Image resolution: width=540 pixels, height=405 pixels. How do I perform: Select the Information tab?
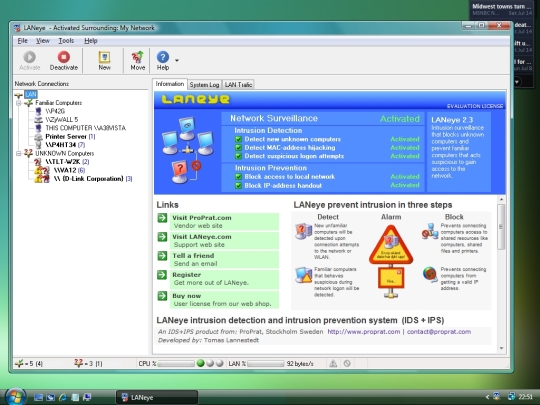coord(170,84)
